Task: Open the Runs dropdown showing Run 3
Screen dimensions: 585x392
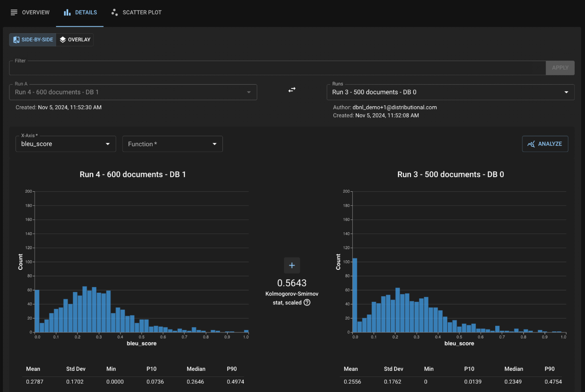Action: pyautogui.click(x=450, y=92)
